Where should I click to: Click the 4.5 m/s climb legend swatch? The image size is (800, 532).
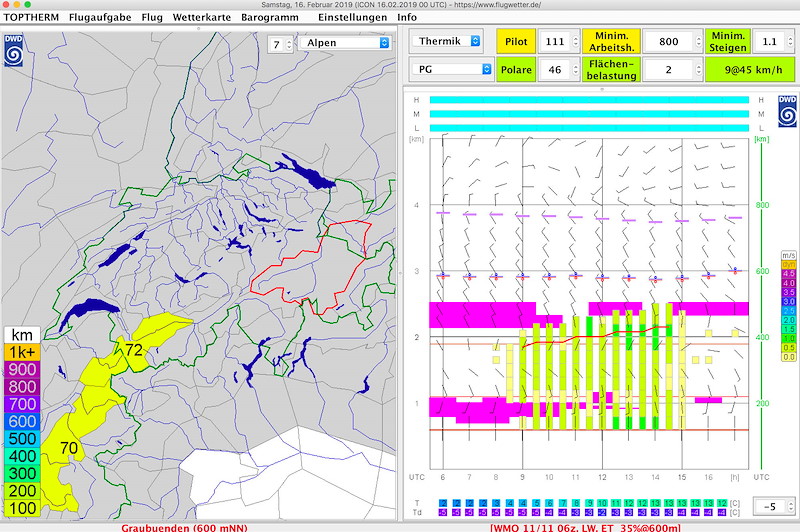click(789, 274)
